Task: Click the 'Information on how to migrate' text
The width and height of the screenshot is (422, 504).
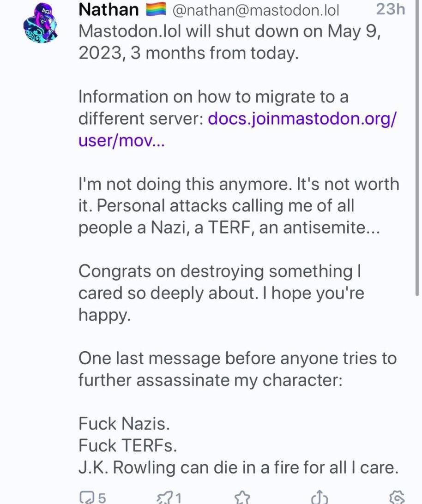Action: [213, 97]
